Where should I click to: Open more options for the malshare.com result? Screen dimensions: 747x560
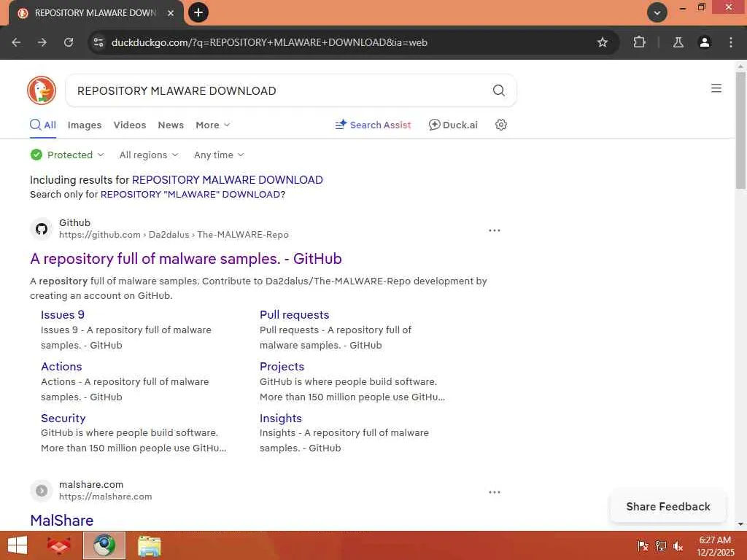495,492
